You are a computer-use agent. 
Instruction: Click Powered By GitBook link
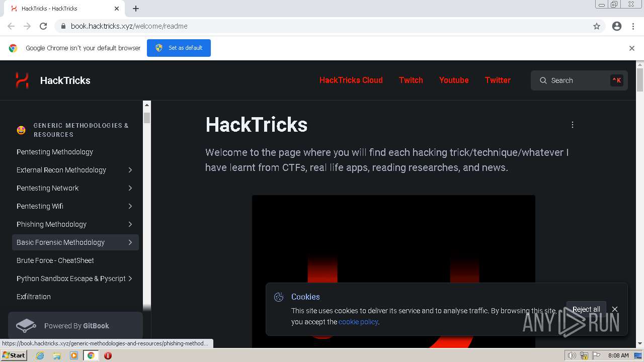75,326
